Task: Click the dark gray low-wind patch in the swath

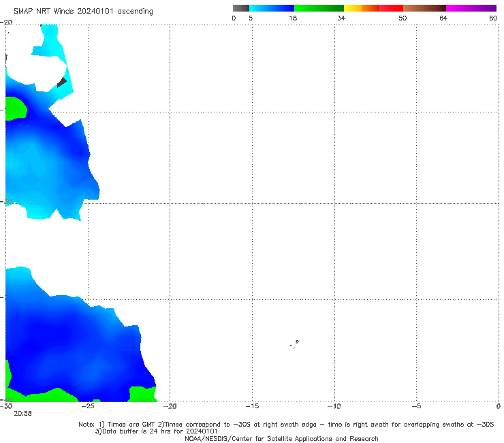Action: (x=61, y=82)
